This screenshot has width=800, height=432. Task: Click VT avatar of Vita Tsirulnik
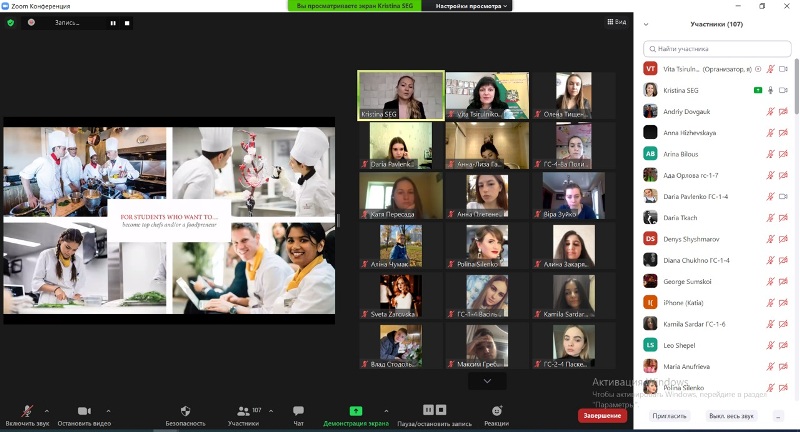650,68
